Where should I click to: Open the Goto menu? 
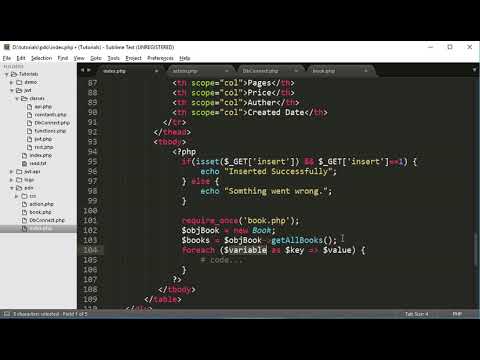coord(96,58)
